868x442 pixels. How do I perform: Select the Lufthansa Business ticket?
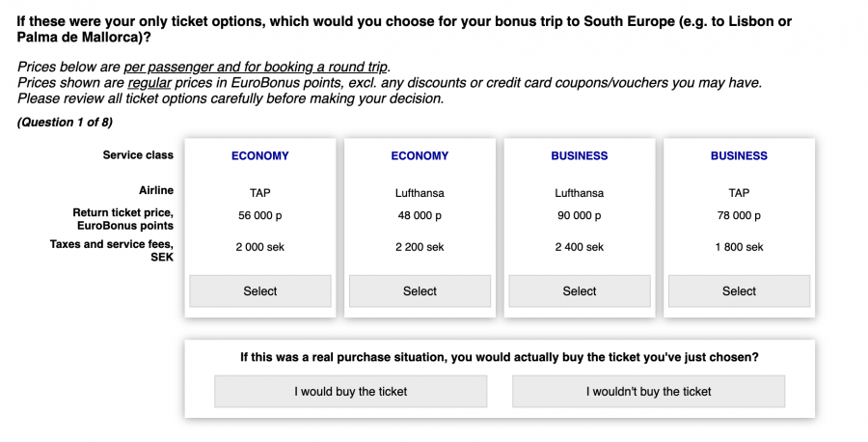[x=580, y=291]
